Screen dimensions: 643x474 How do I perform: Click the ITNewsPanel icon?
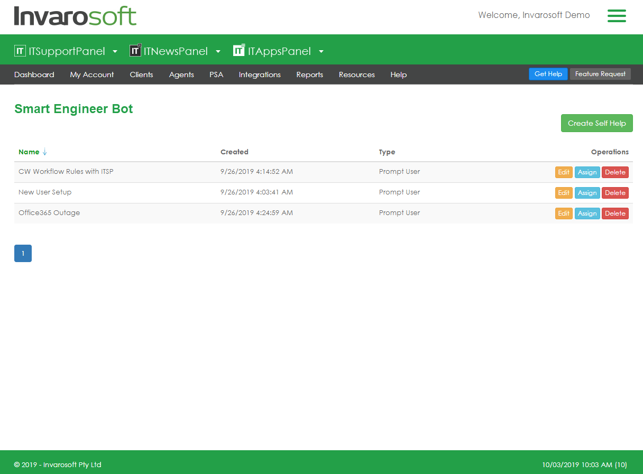(x=135, y=51)
